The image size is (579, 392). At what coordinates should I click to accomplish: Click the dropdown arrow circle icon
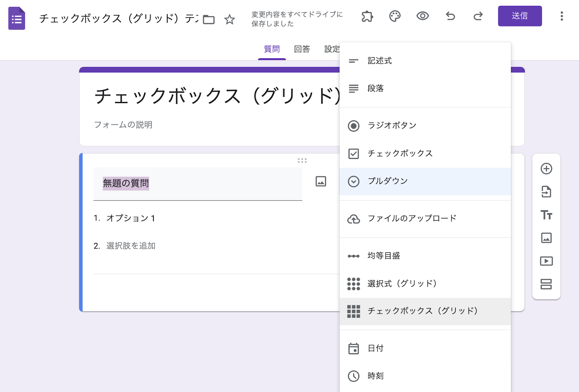(354, 181)
